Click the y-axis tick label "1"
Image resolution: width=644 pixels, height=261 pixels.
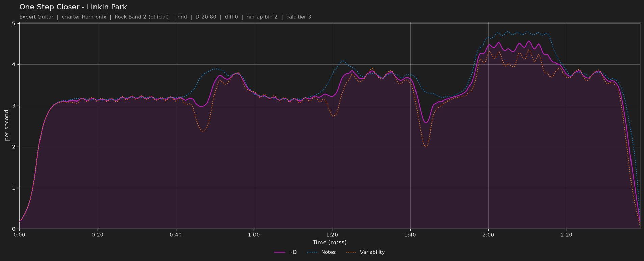click(x=14, y=188)
